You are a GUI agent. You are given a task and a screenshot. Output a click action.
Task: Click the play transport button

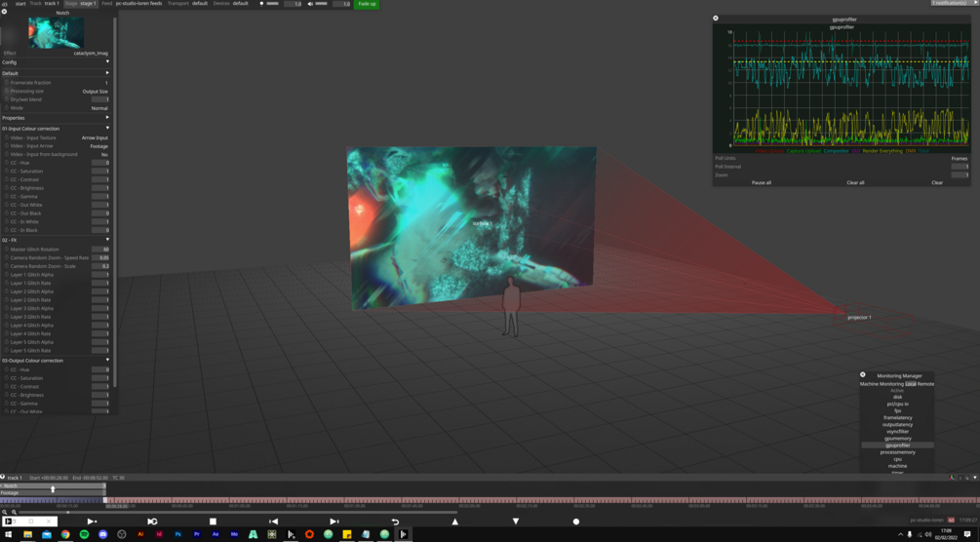tap(92, 522)
